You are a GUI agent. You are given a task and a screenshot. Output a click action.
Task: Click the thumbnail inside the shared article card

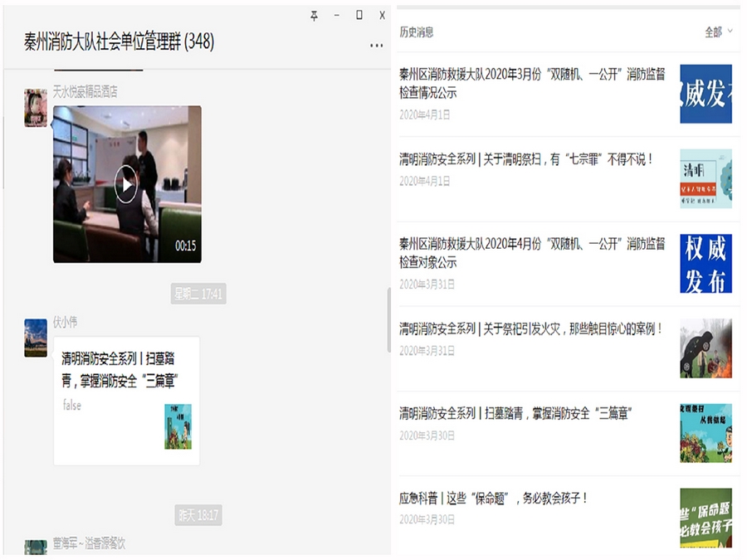178,426
